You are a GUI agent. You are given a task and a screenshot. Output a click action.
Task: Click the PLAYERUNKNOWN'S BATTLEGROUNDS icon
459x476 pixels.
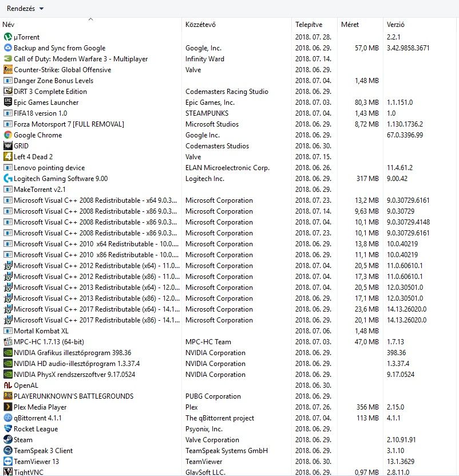[8, 396]
